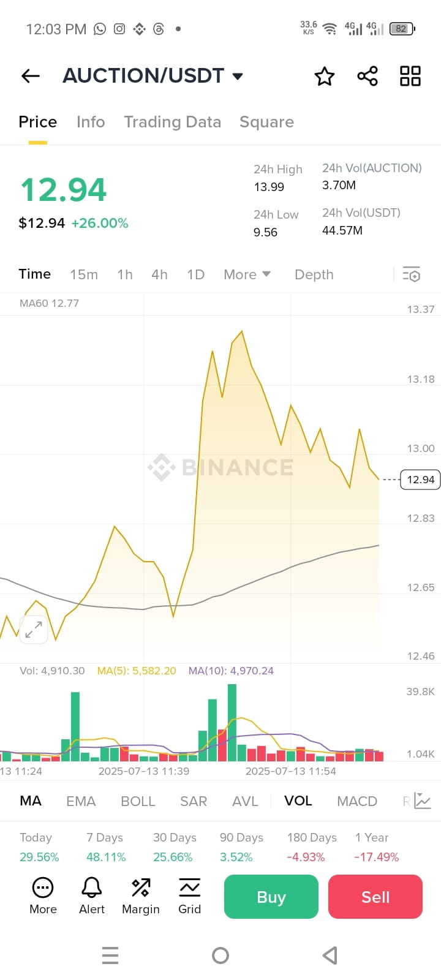Viewport: 441px width, 980px height.
Task: Open the four-squares grid menu icon
Action: (x=410, y=76)
